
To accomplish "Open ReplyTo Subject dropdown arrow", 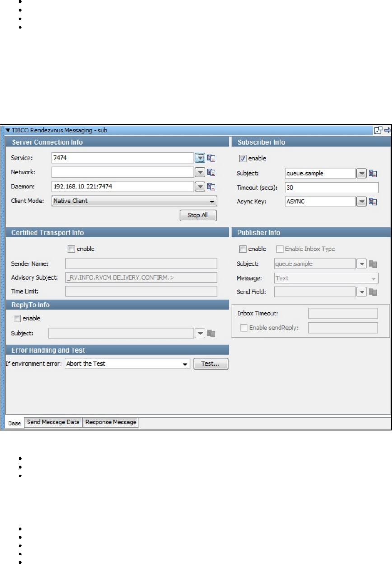I will click(x=200, y=333).
